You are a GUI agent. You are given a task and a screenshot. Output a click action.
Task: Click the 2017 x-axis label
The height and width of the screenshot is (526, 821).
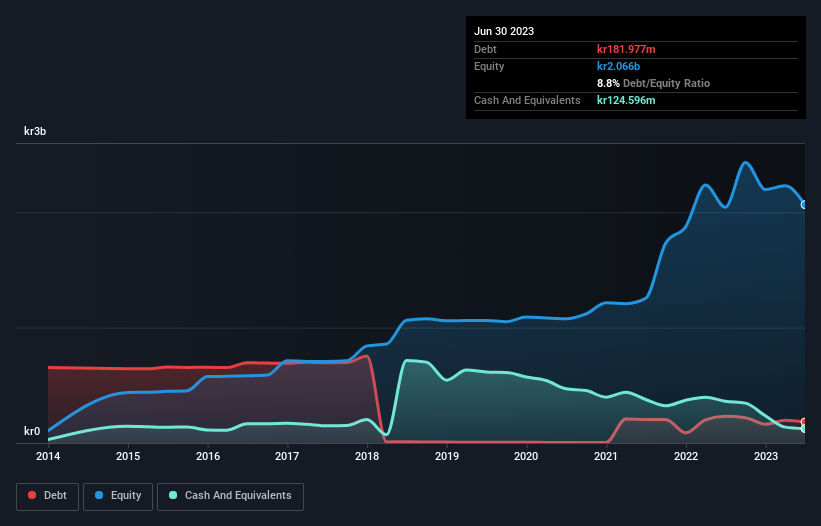287,456
